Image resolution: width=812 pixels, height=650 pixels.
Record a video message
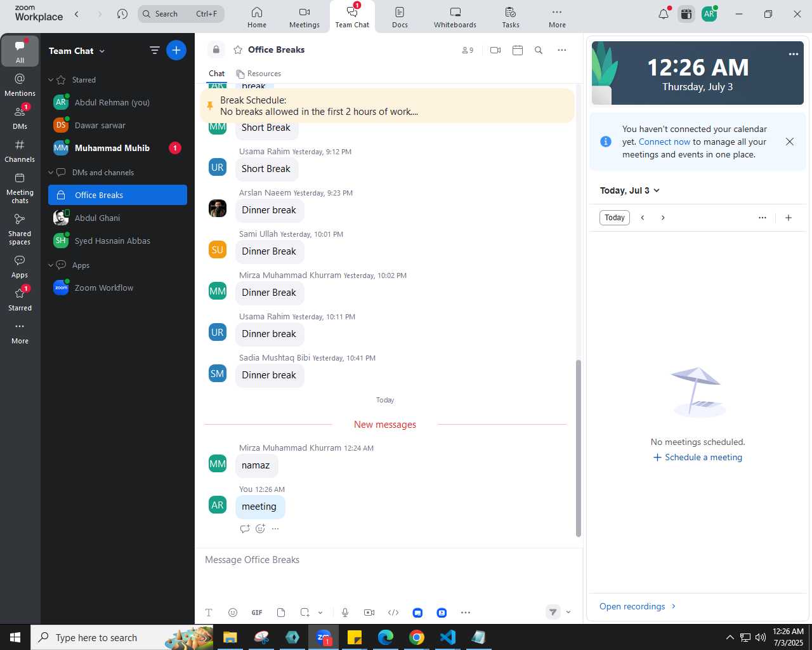[369, 613]
